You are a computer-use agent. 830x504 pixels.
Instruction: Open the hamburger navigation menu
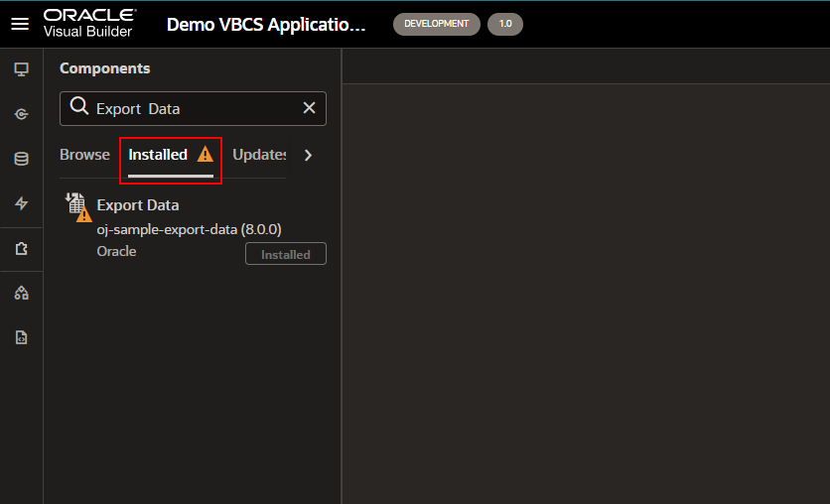click(20, 24)
